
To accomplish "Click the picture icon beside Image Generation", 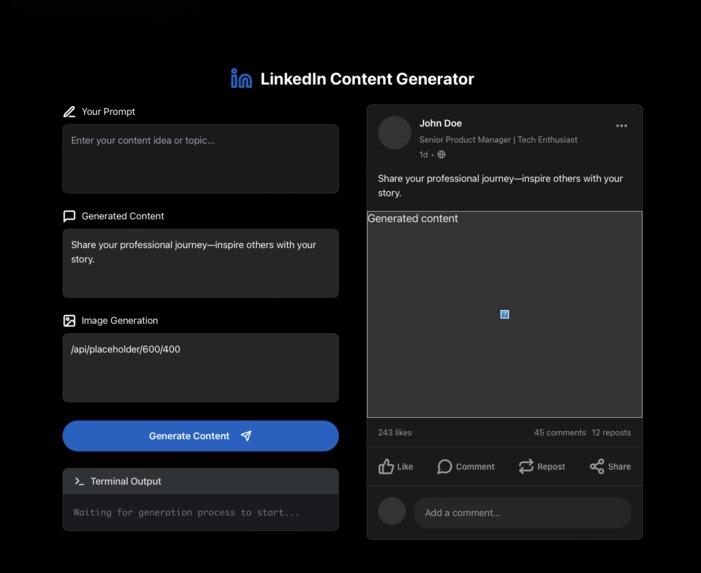I will coord(69,320).
